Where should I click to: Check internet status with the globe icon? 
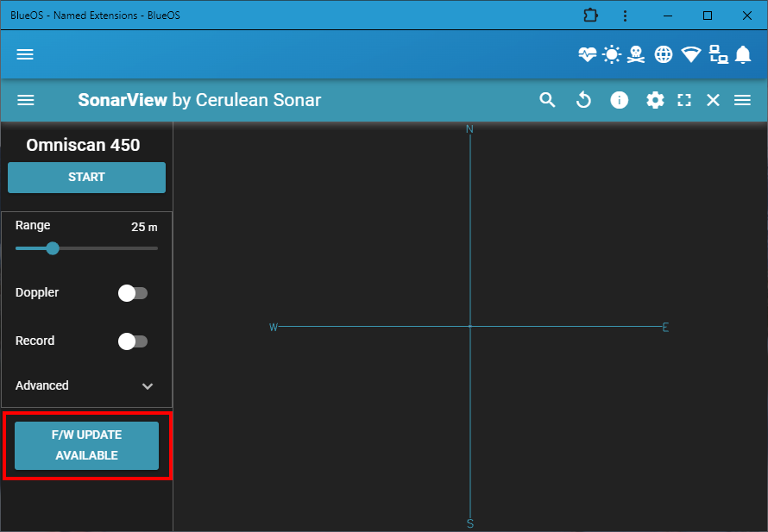pos(664,53)
